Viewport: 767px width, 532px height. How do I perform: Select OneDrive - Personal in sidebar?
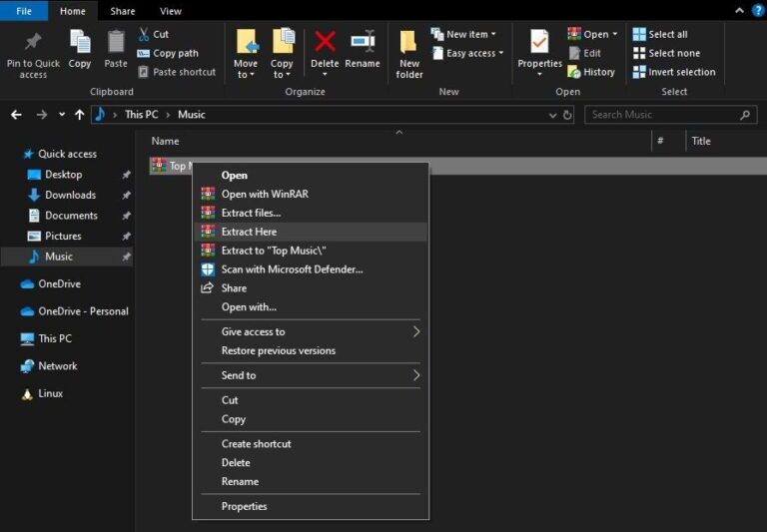tap(83, 311)
